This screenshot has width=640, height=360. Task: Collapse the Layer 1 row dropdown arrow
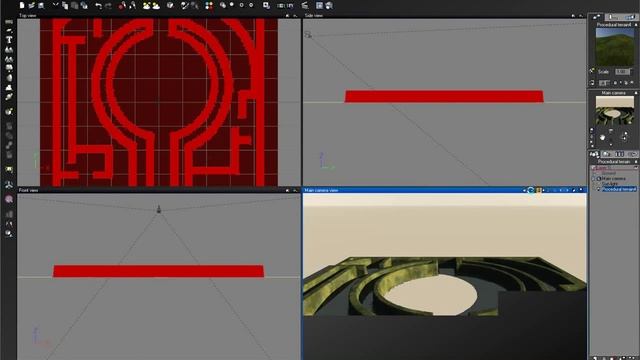[x=636, y=167]
